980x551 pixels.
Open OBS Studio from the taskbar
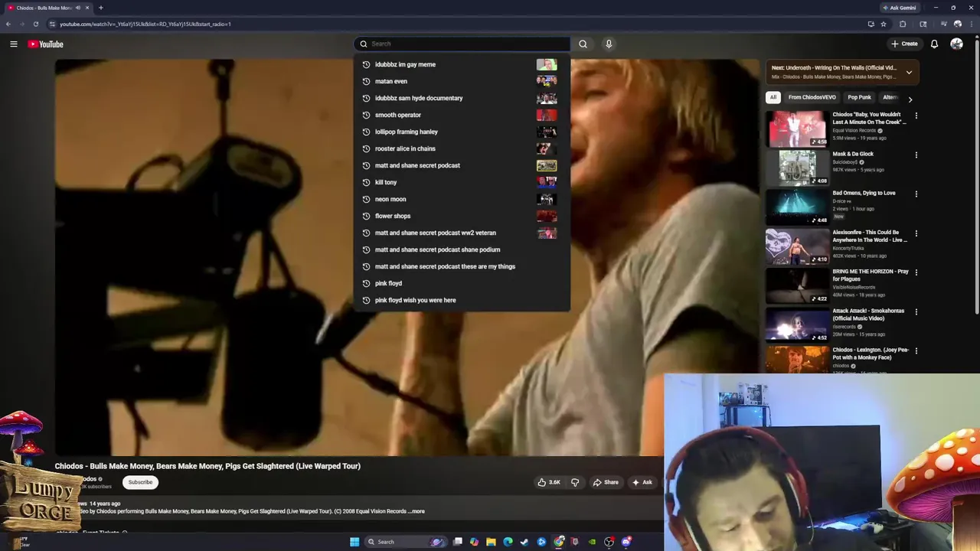click(x=609, y=542)
